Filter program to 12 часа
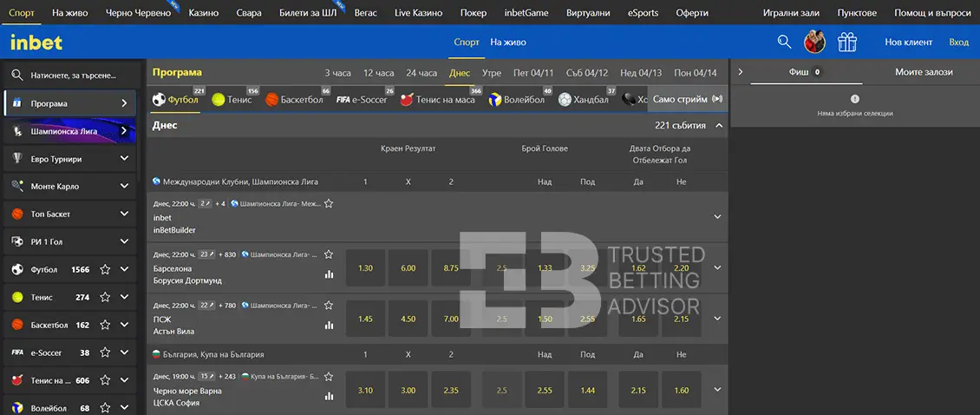The height and width of the screenshot is (415, 980). 378,73
